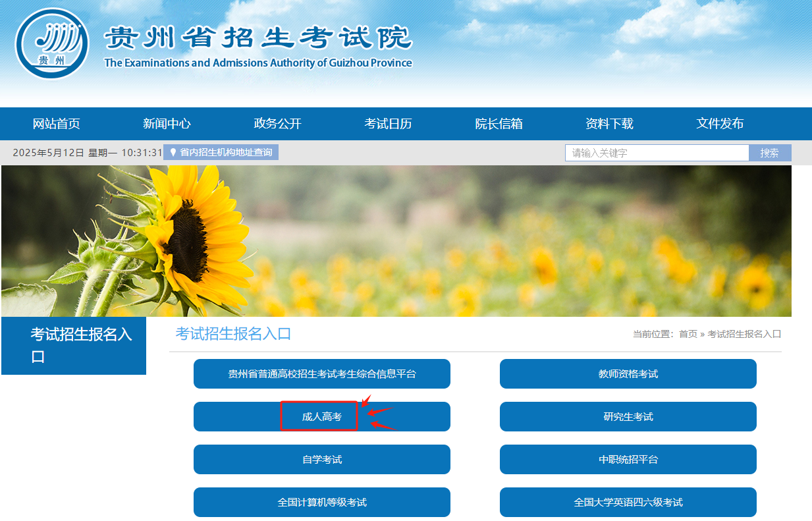The width and height of the screenshot is (812, 521).
Task: Open the 资料下载 menu item
Action: point(609,124)
